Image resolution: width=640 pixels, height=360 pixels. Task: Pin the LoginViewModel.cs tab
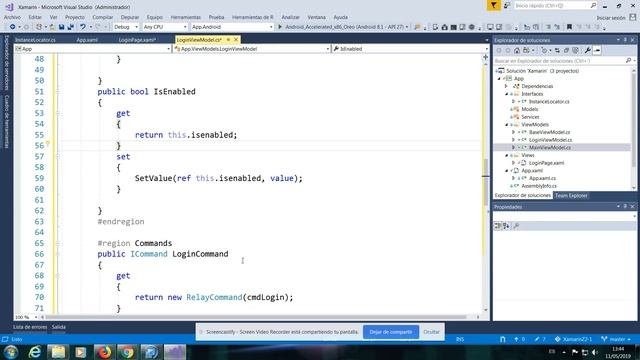228,40
